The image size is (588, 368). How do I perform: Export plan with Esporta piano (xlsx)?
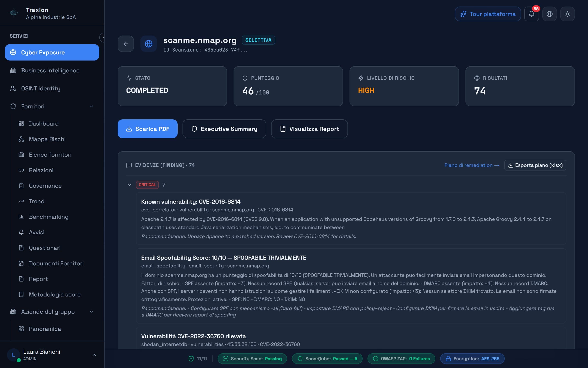click(535, 165)
